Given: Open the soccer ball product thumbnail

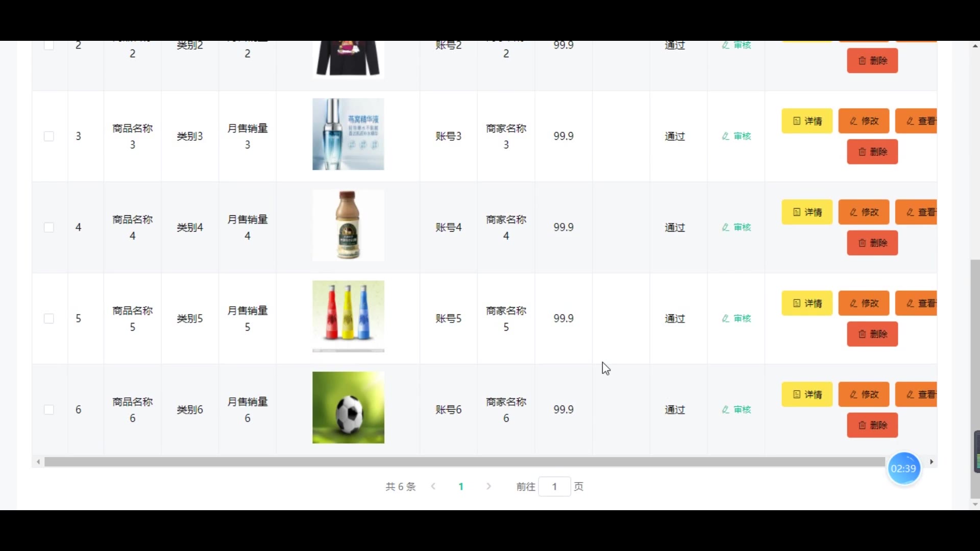Looking at the screenshot, I should pos(348,408).
